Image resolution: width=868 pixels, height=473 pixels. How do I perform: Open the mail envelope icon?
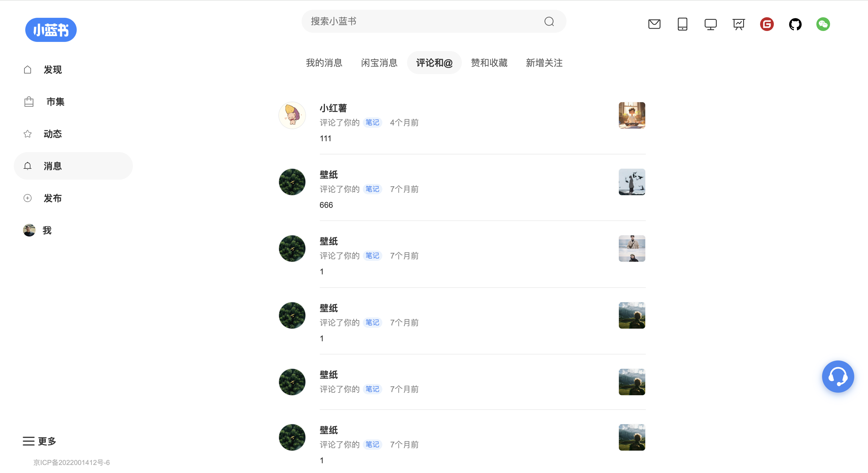coord(654,24)
